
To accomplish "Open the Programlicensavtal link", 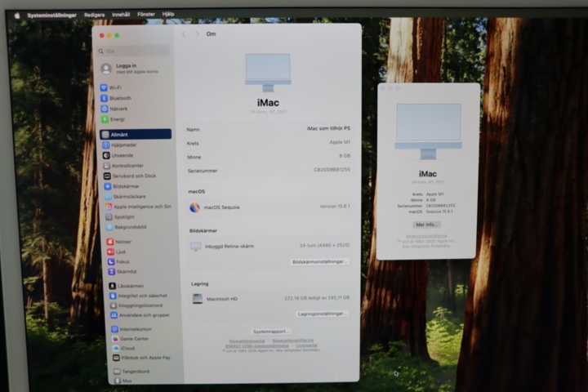I will 247,341.
